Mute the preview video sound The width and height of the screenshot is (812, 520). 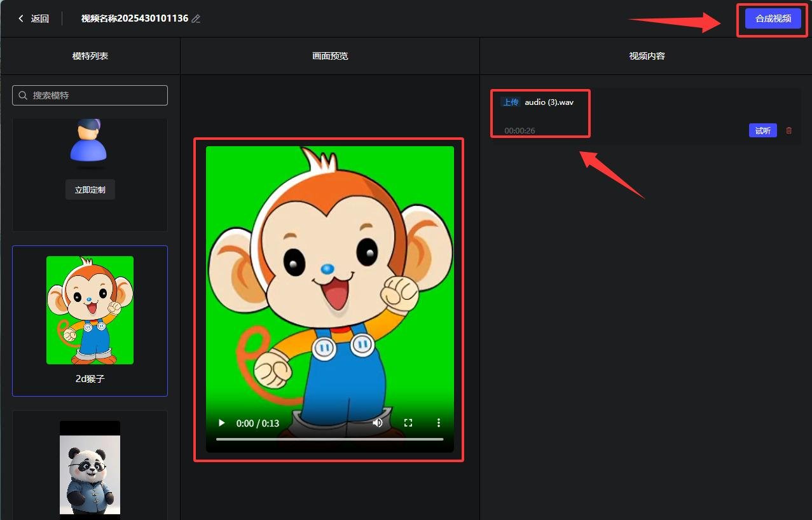378,423
